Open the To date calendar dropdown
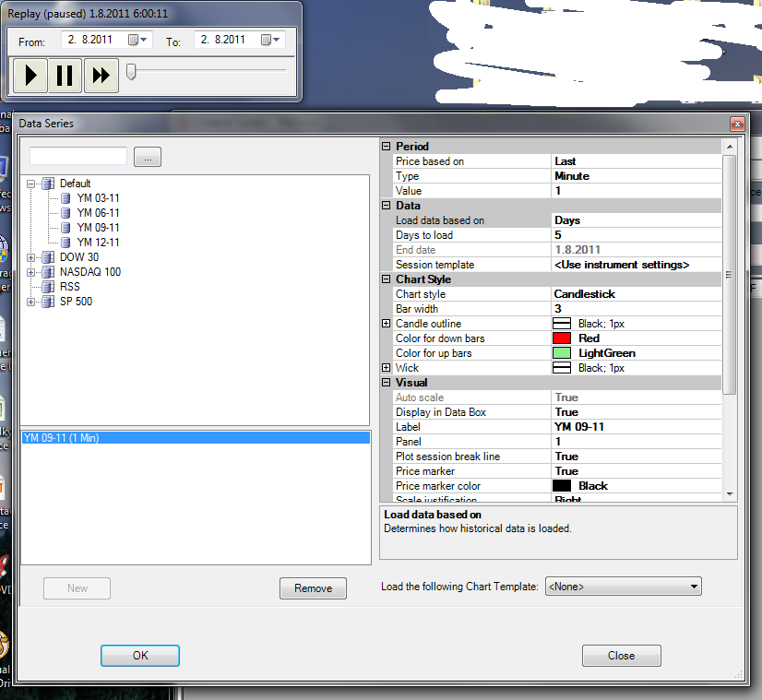Screen dimensions: 762x700 pos(270,40)
